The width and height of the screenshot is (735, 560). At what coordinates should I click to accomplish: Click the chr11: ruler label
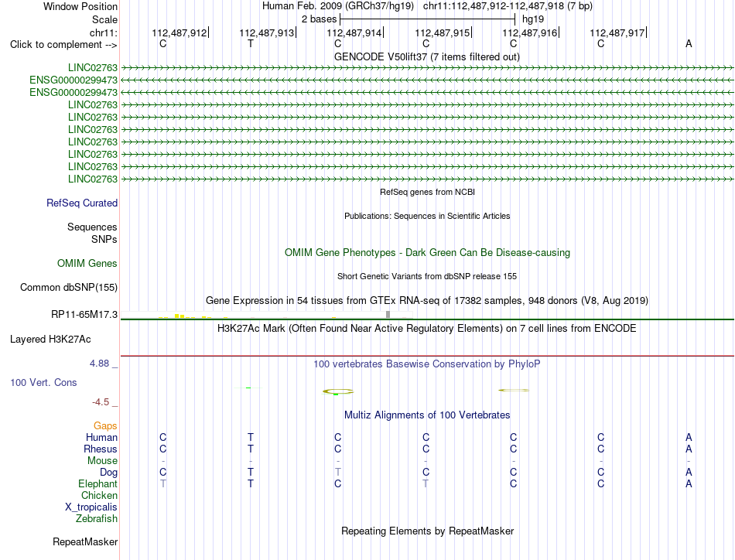click(x=103, y=32)
